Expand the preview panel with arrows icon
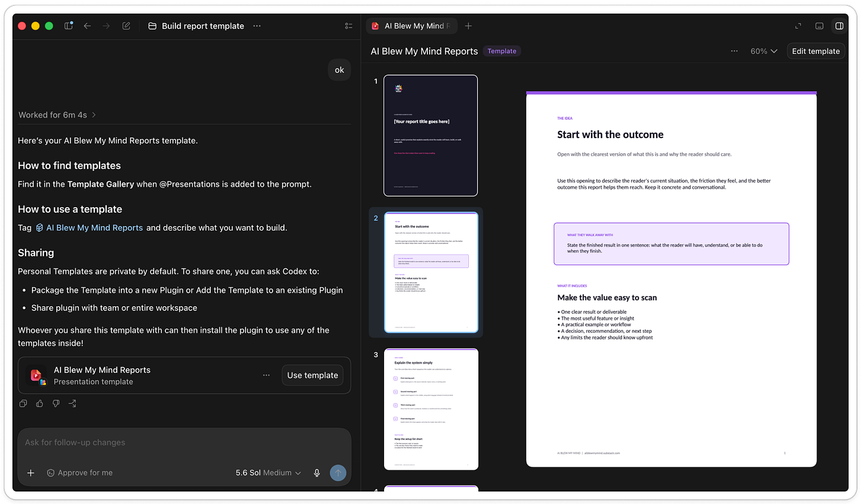This screenshot has width=863, height=504. coord(798,26)
